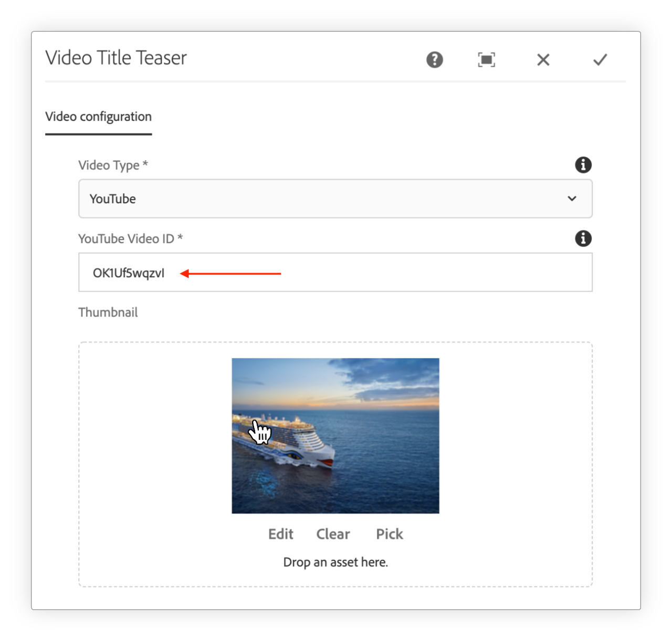Screen dimensions: 672x641
Task: Click the Drop an asset here zone
Action: 335,562
